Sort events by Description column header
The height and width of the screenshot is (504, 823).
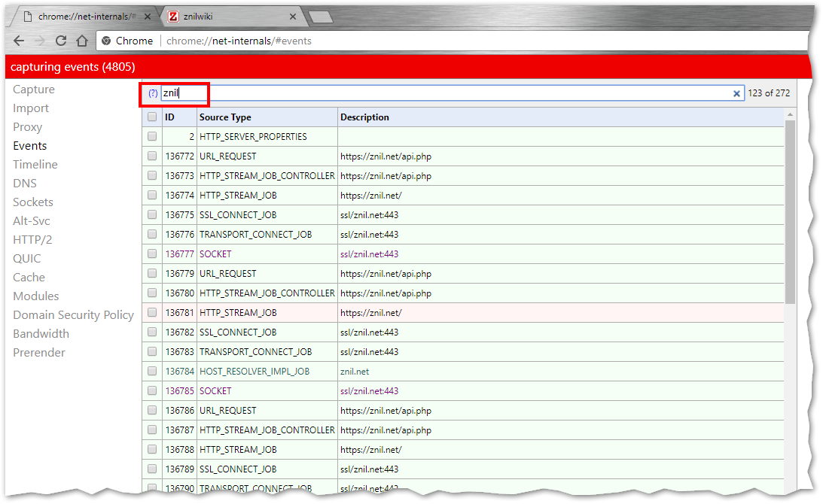tap(364, 117)
